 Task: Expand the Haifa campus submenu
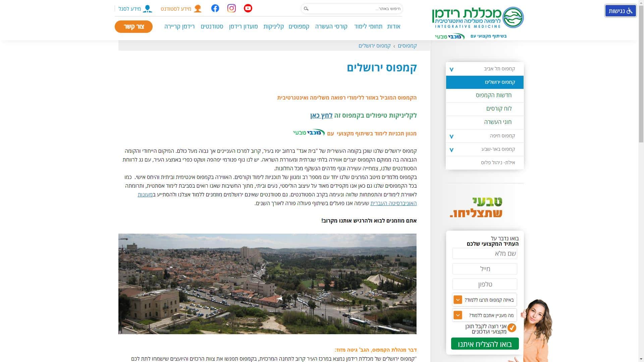[x=451, y=136]
